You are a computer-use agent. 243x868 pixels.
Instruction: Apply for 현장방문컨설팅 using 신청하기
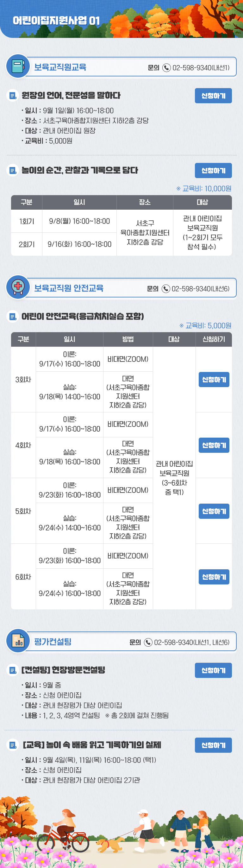[213, 670]
